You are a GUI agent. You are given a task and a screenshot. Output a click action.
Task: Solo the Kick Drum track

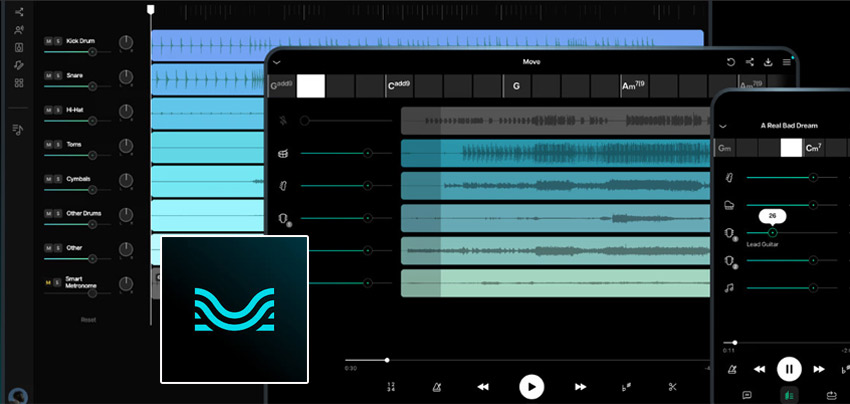pos(57,41)
